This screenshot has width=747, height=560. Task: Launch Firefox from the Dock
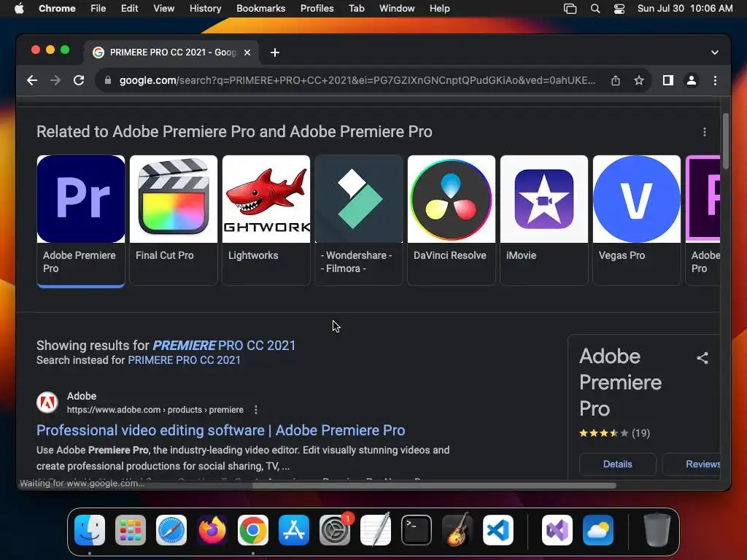tap(212, 530)
